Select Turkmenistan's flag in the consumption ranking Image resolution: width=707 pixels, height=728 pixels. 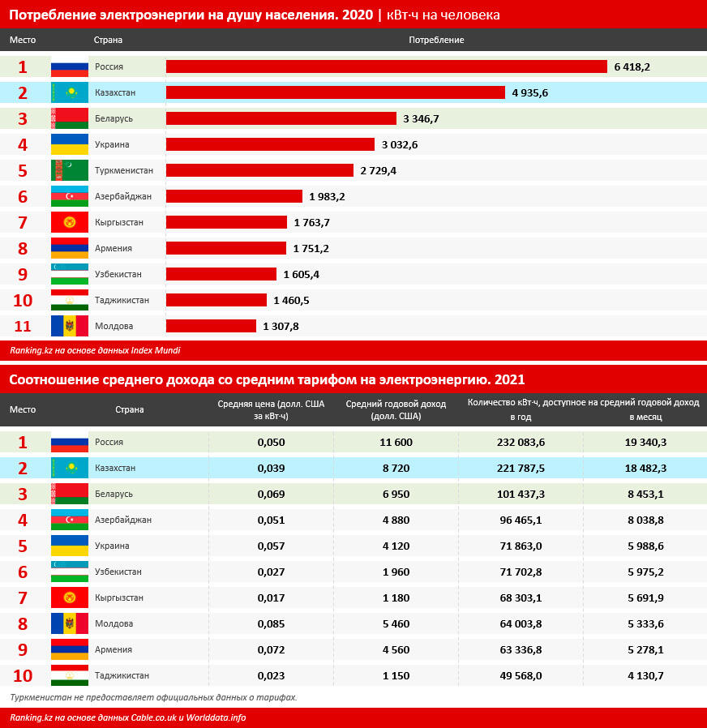pyautogui.click(x=70, y=170)
